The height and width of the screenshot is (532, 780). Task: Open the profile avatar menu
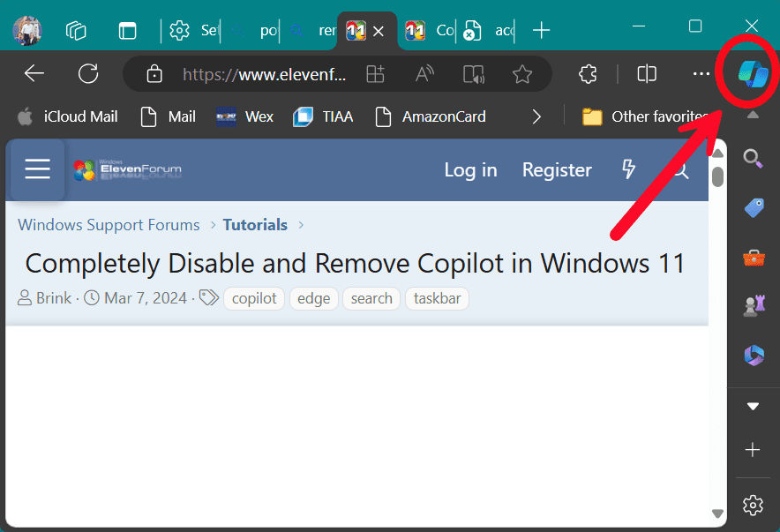pos(26,30)
